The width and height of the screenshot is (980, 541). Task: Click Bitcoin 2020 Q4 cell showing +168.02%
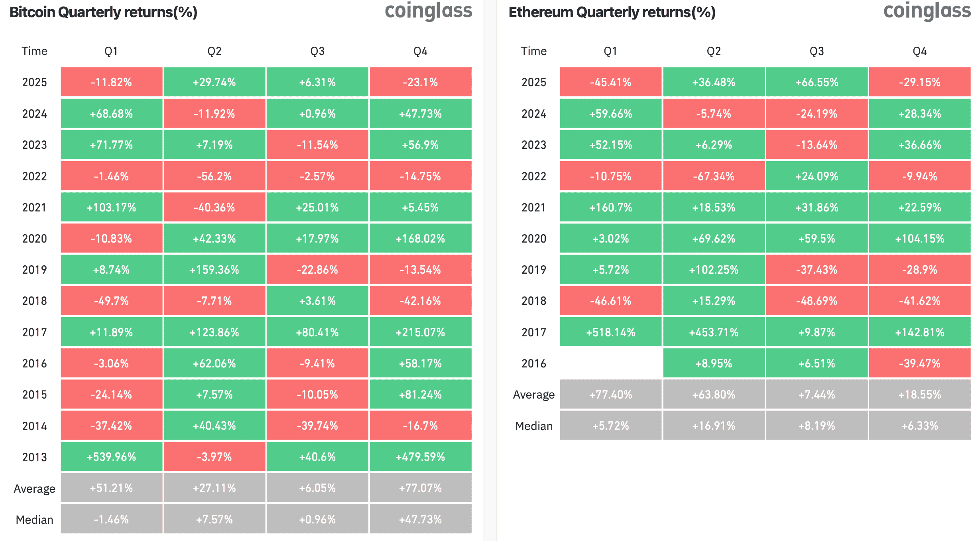pos(420,239)
